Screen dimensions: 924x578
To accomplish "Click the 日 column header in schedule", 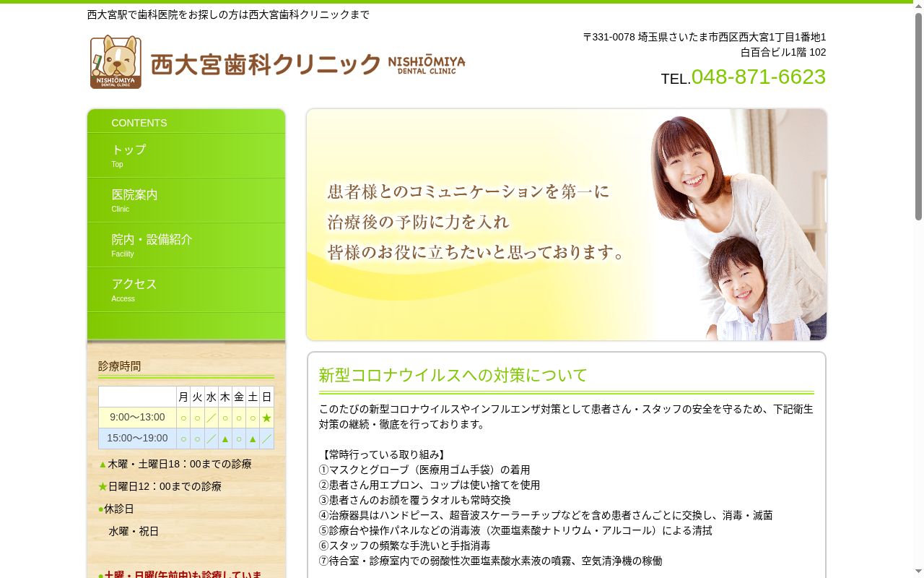I will (x=266, y=397).
